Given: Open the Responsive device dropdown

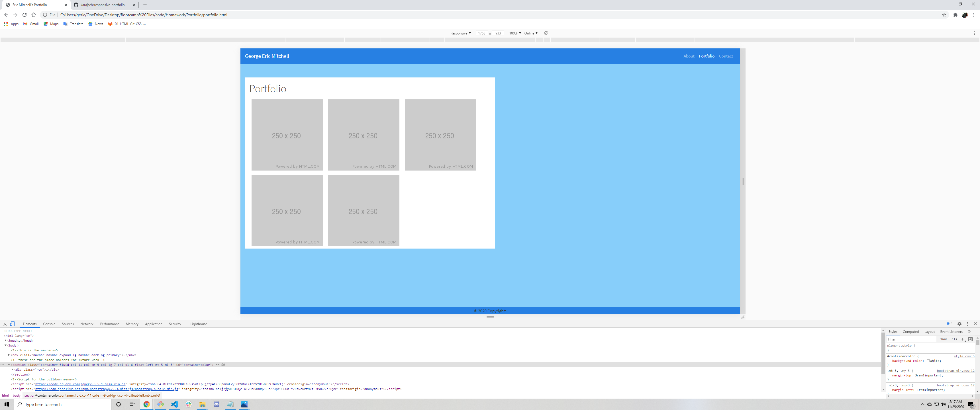Looking at the screenshot, I should click(x=460, y=33).
